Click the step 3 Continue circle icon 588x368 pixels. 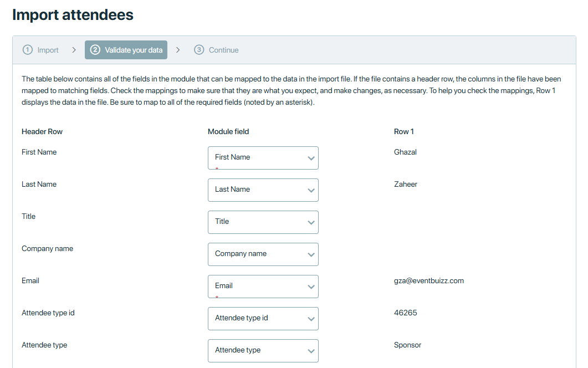[x=199, y=50]
